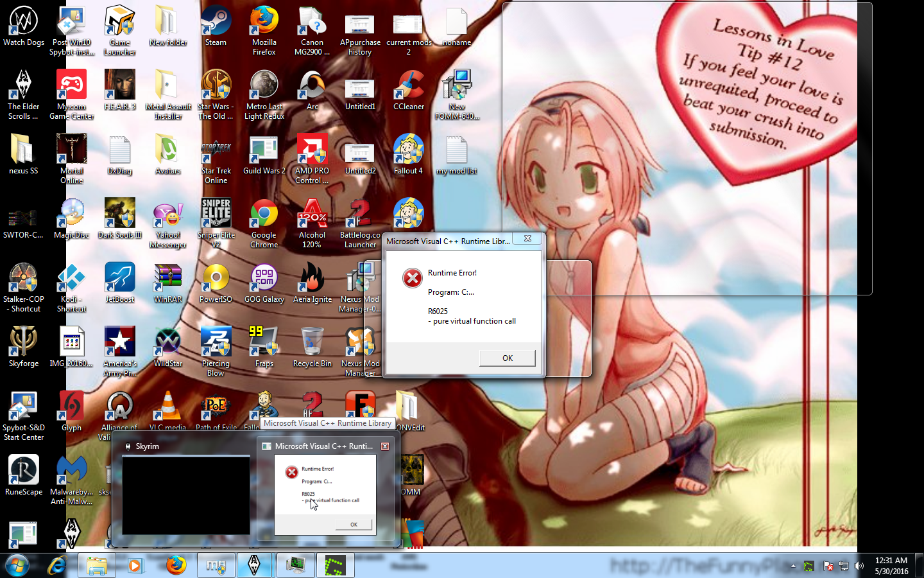Image resolution: width=924 pixels, height=578 pixels.
Task: Click the Glyph desktop icon
Action: tap(72, 412)
